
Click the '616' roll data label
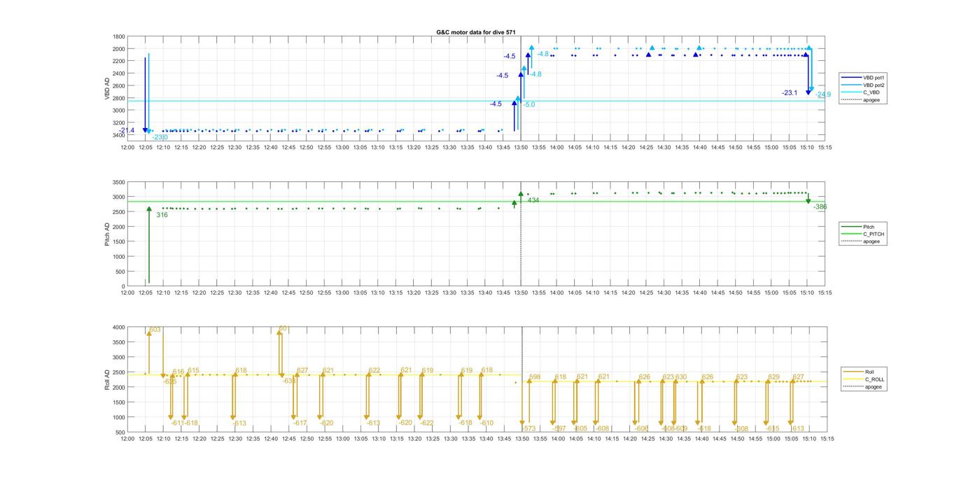178,372
